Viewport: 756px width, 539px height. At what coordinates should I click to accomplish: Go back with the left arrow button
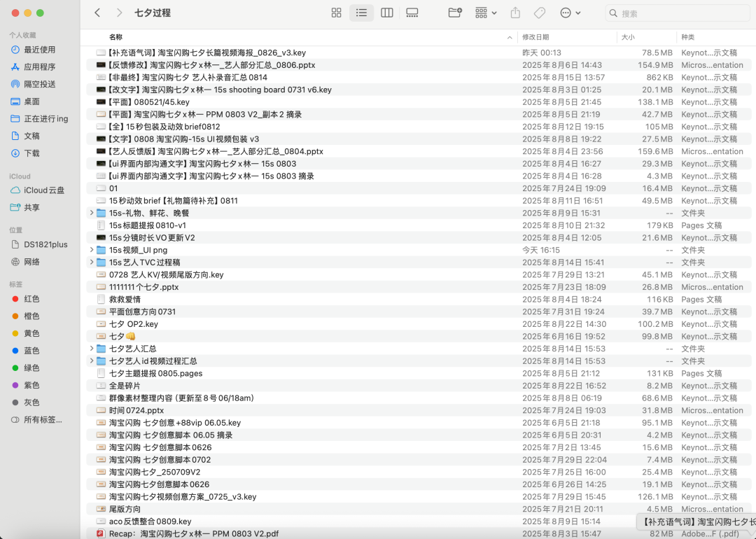coord(97,13)
